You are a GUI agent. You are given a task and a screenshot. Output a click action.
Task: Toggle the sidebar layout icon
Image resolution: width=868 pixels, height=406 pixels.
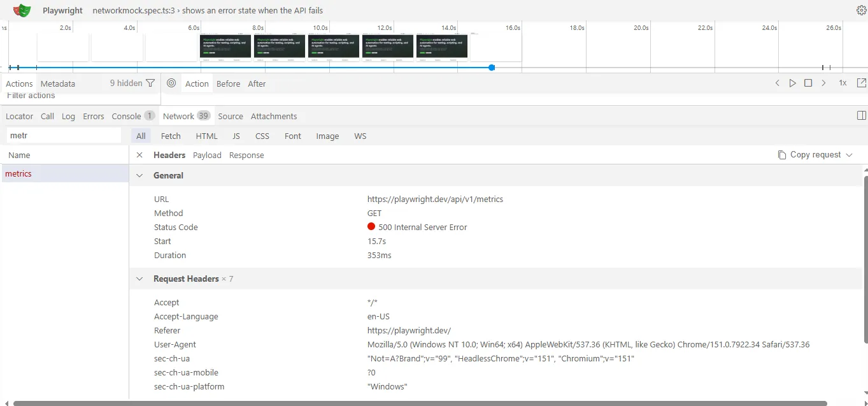coord(861,115)
